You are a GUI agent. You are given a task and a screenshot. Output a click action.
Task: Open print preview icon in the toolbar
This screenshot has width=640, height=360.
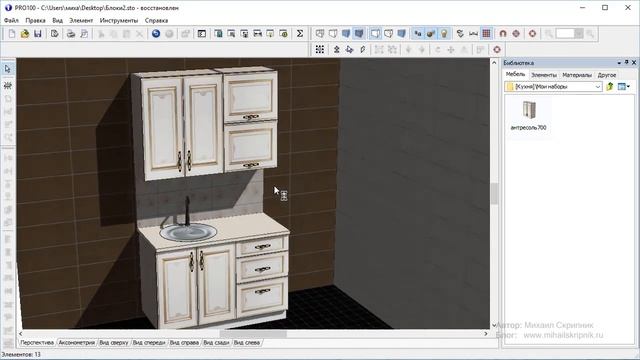(84, 34)
